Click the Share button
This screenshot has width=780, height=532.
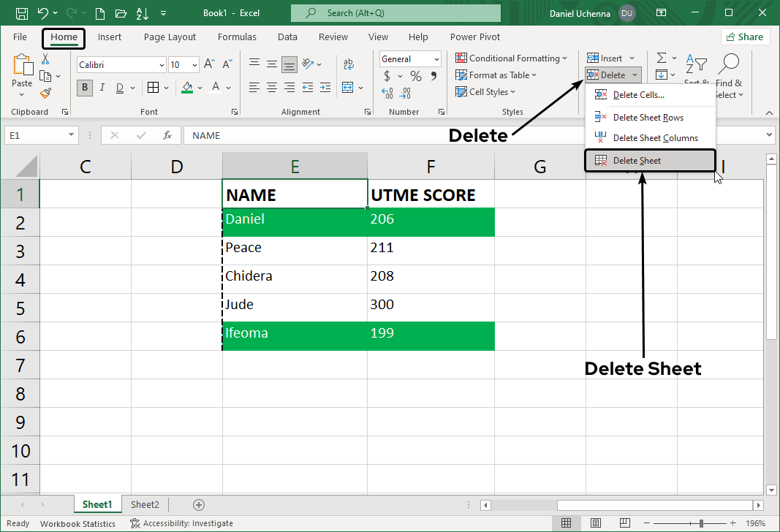point(745,36)
